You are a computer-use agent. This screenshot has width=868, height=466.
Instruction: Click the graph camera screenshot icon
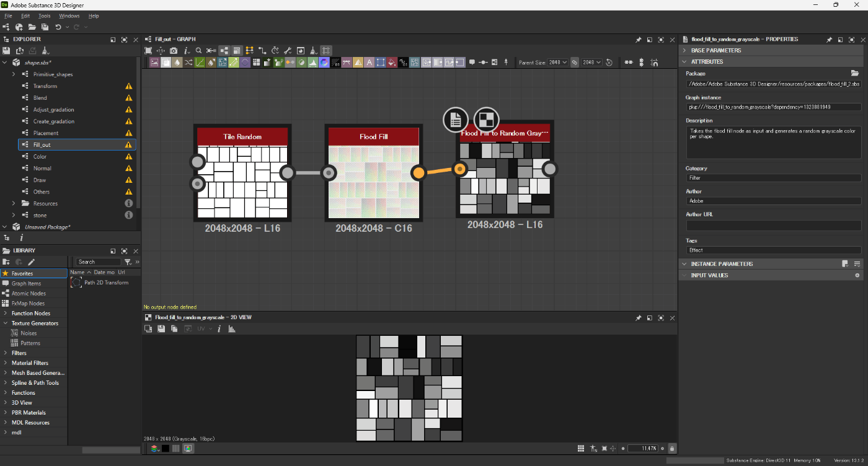174,50
